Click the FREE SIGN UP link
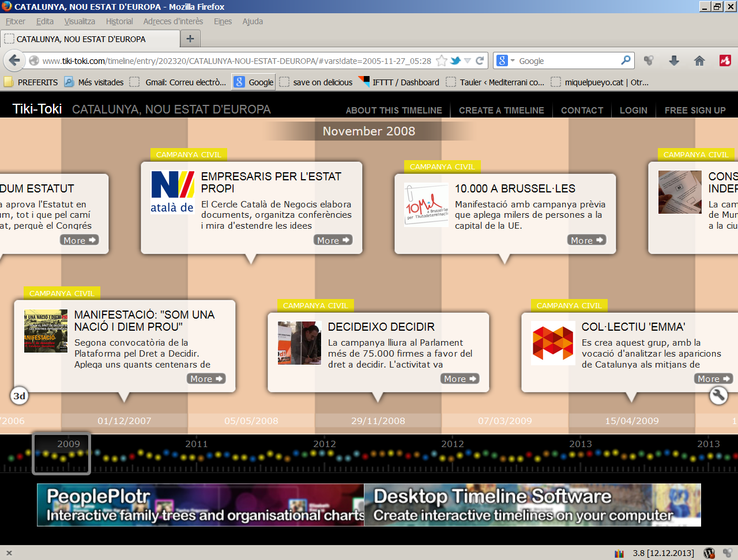 (x=695, y=110)
